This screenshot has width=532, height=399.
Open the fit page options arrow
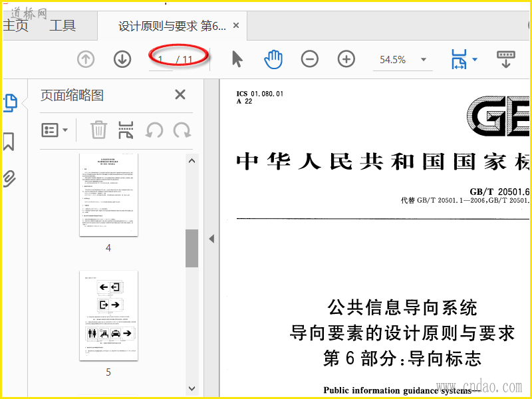pos(475,59)
